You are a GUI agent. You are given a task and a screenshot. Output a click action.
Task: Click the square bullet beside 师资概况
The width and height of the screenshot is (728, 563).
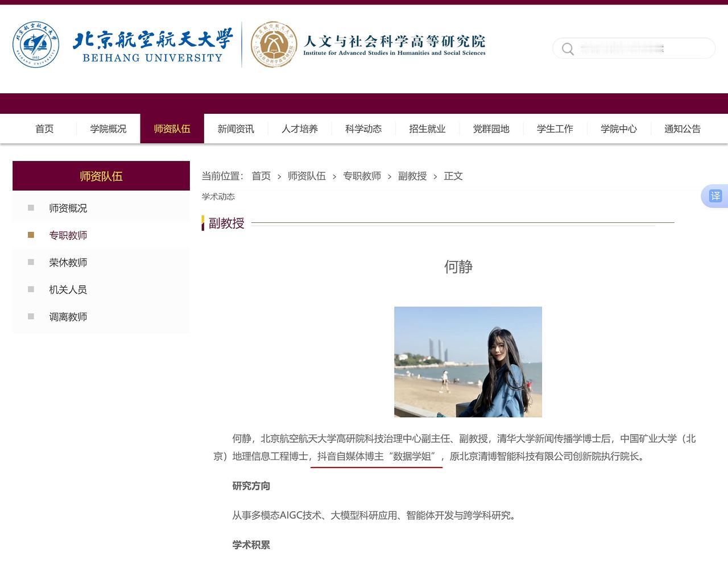point(30,208)
